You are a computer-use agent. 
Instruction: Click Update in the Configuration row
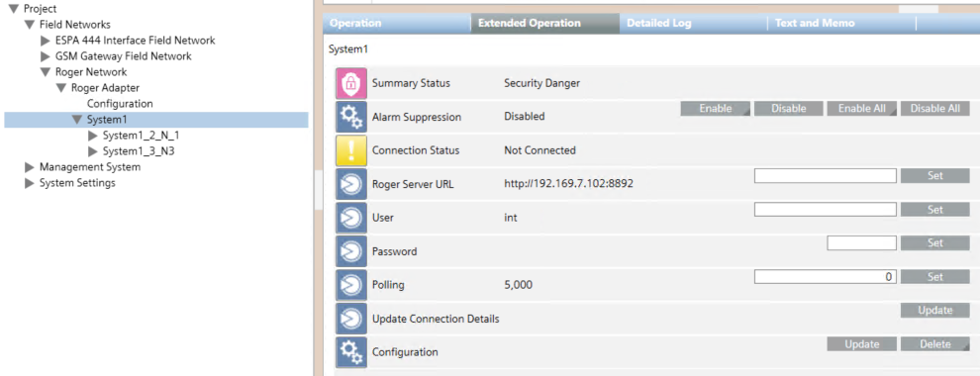click(862, 344)
